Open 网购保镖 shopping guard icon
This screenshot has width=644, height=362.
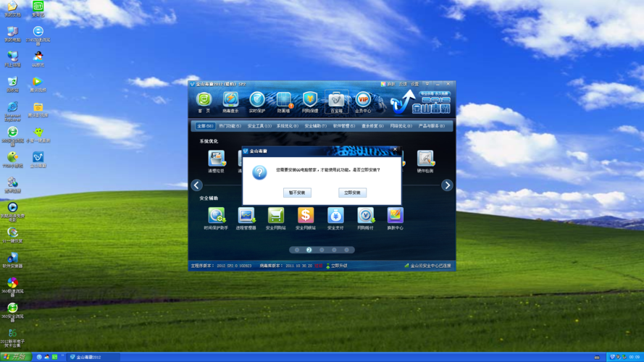click(x=310, y=101)
